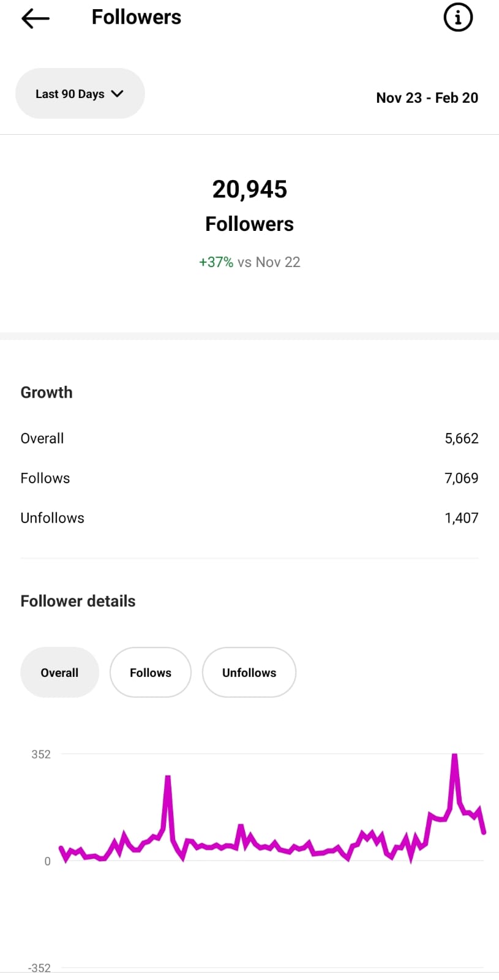This screenshot has height=980, width=499.
Task: Click the chevron beside Last 90 Days
Action: (x=118, y=94)
